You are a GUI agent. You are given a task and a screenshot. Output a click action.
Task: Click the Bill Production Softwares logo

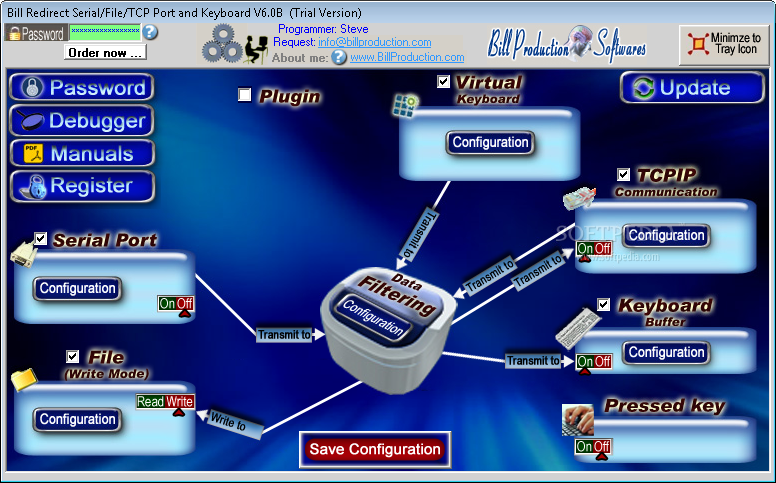(567, 44)
